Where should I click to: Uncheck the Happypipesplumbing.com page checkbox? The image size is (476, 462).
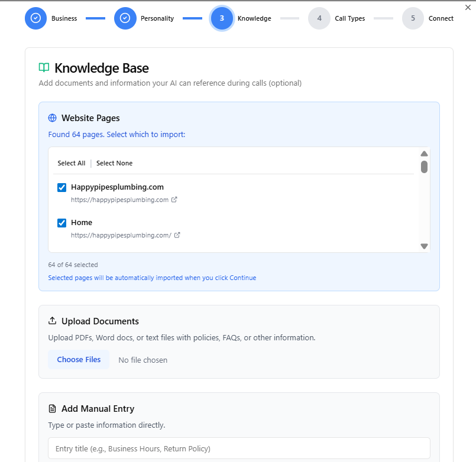61,187
